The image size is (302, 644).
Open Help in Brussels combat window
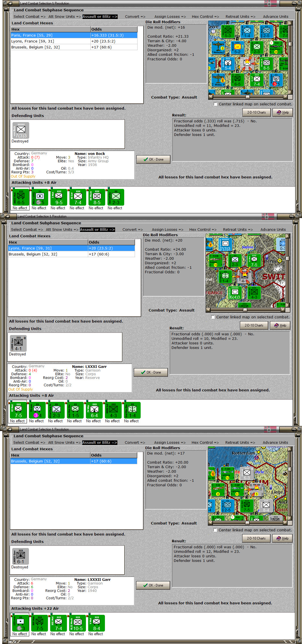coord(282,538)
